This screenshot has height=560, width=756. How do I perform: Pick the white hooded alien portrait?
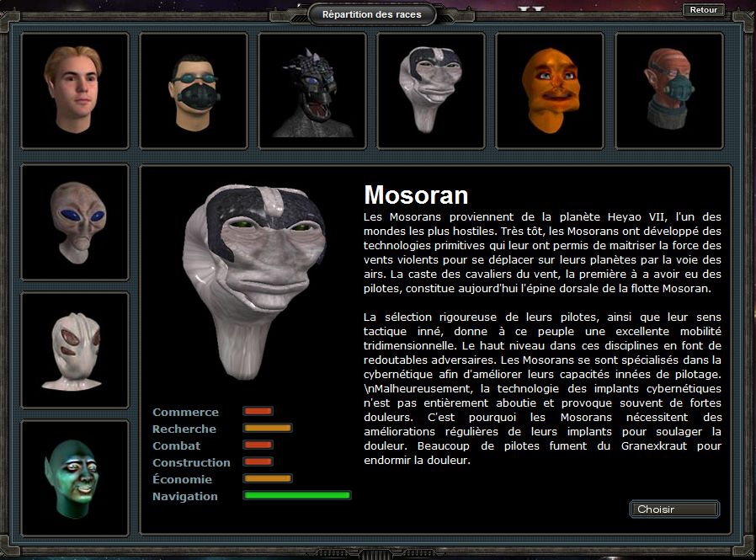(x=75, y=350)
